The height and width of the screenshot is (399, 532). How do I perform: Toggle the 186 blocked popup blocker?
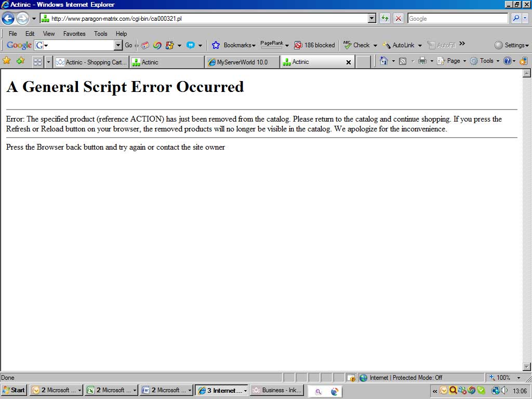314,45
